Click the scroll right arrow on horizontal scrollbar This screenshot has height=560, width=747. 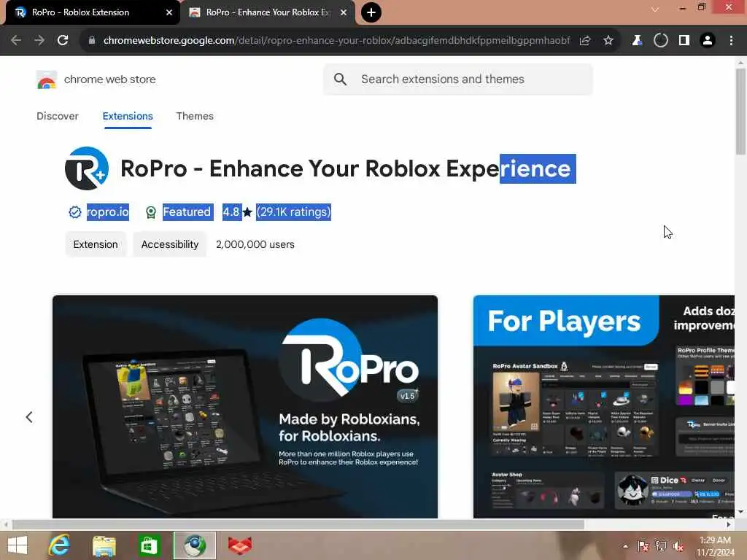(729, 524)
